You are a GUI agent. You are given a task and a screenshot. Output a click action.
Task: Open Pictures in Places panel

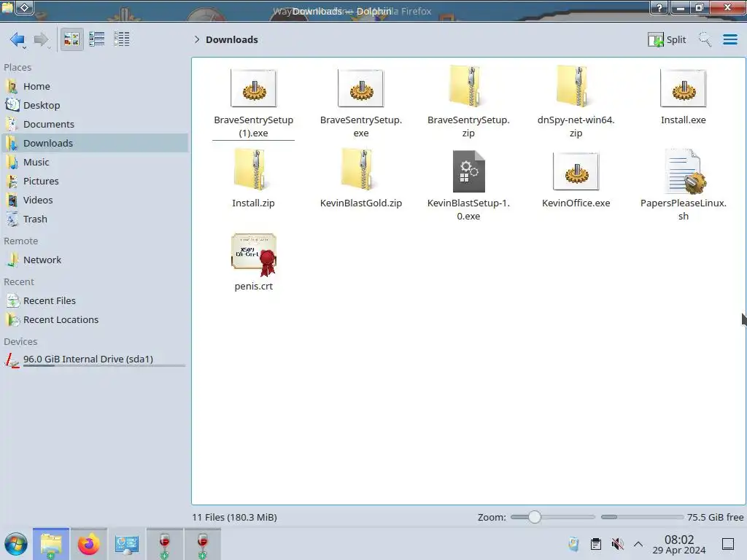pyautogui.click(x=96, y=182)
